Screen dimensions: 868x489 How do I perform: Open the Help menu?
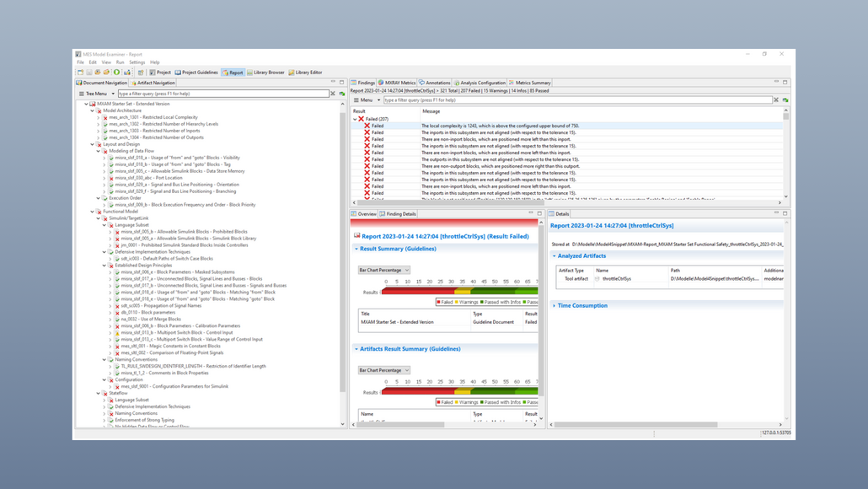pos(154,62)
